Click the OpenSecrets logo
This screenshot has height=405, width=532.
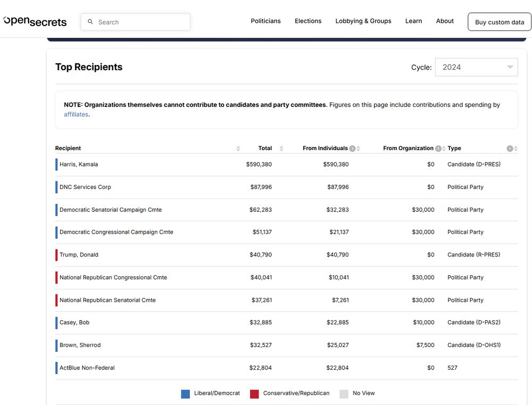[x=35, y=21]
